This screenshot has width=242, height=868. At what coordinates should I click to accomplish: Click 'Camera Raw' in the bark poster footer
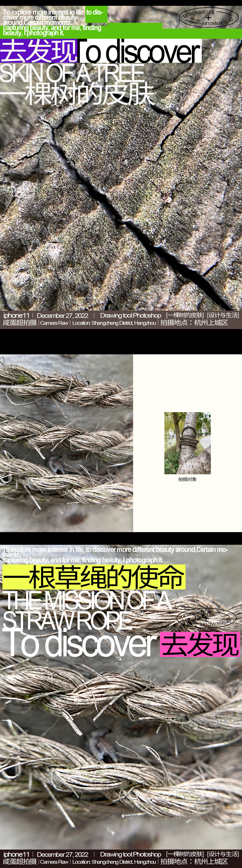(x=54, y=323)
